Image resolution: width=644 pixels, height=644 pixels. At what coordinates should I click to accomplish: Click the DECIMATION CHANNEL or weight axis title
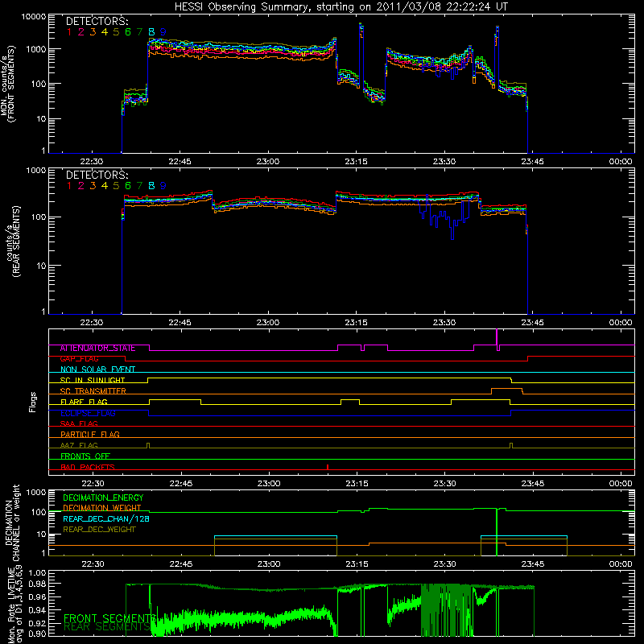pyautogui.click(x=12, y=522)
